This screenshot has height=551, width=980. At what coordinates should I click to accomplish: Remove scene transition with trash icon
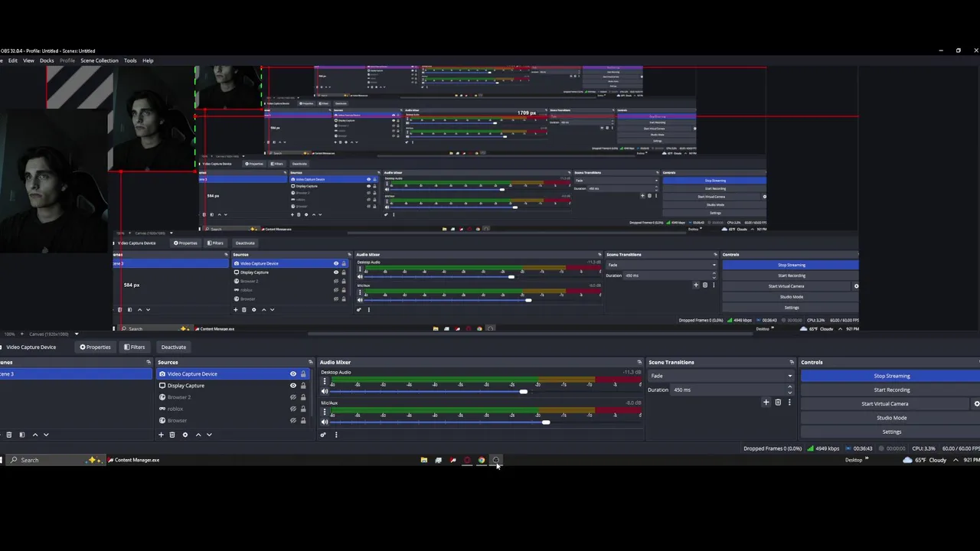click(x=778, y=402)
